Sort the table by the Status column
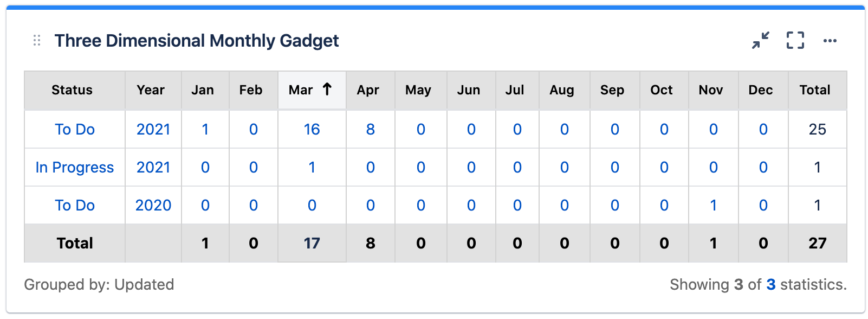The image size is (868, 319). 72,90
